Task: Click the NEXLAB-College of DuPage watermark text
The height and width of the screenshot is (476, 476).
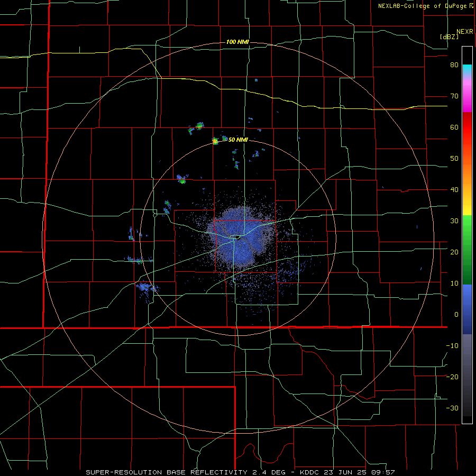Action: click(424, 6)
